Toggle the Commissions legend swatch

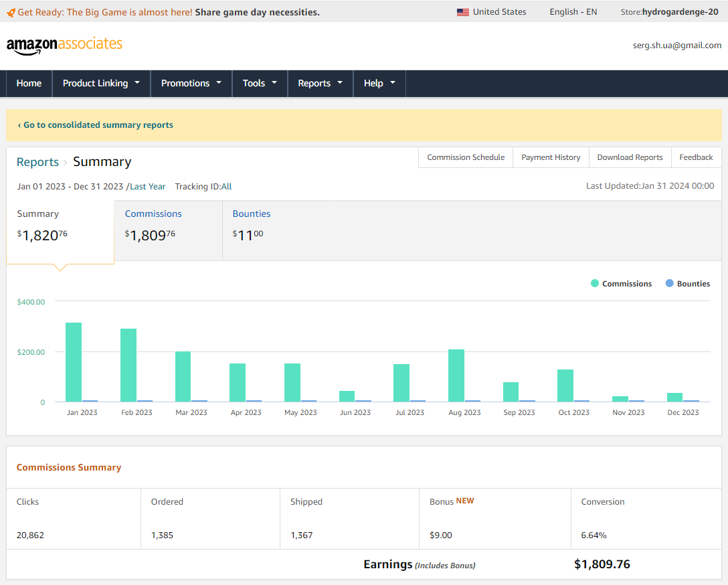[x=594, y=283]
